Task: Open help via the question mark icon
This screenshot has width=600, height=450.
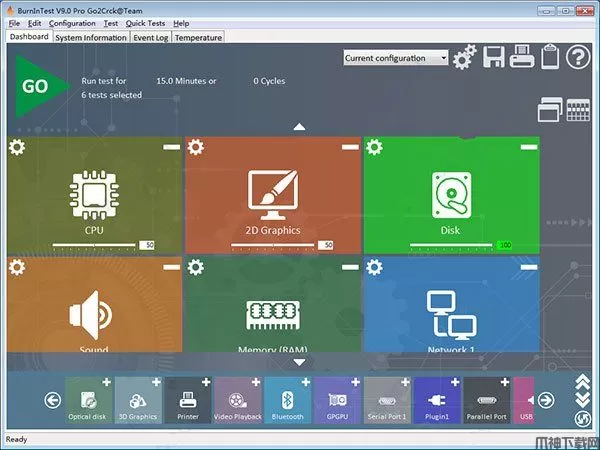Action: 578,58
